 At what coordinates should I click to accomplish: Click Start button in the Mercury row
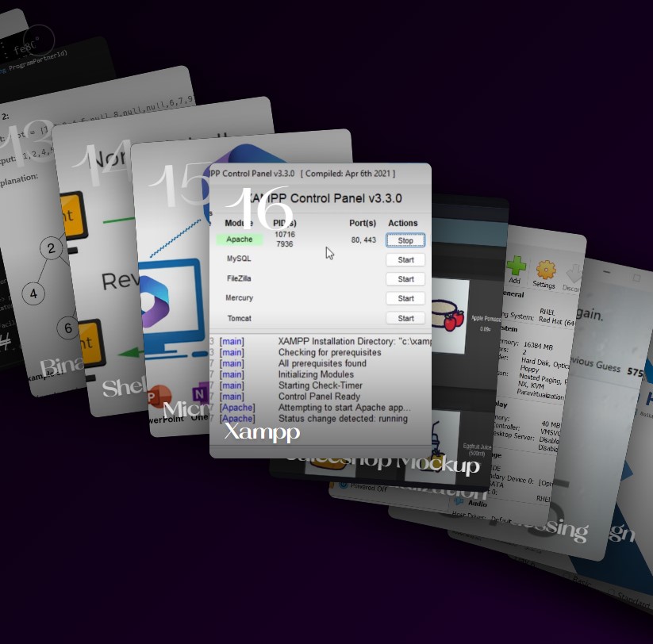point(405,298)
